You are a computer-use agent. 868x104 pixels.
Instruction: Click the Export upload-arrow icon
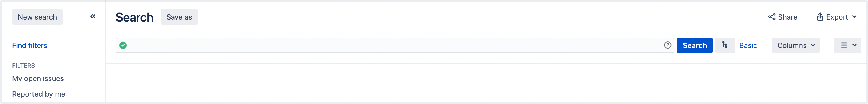tap(820, 17)
